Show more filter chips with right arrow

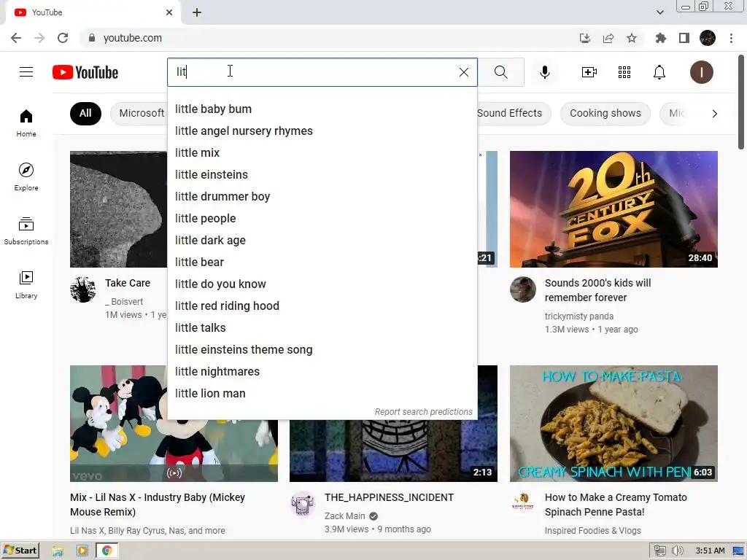[x=714, y=113]
